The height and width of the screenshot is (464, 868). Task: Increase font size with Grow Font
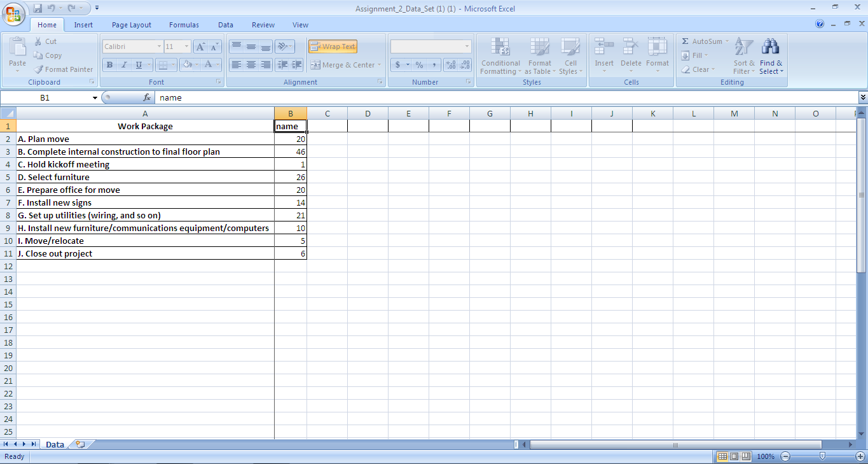(x=200, y=46)
